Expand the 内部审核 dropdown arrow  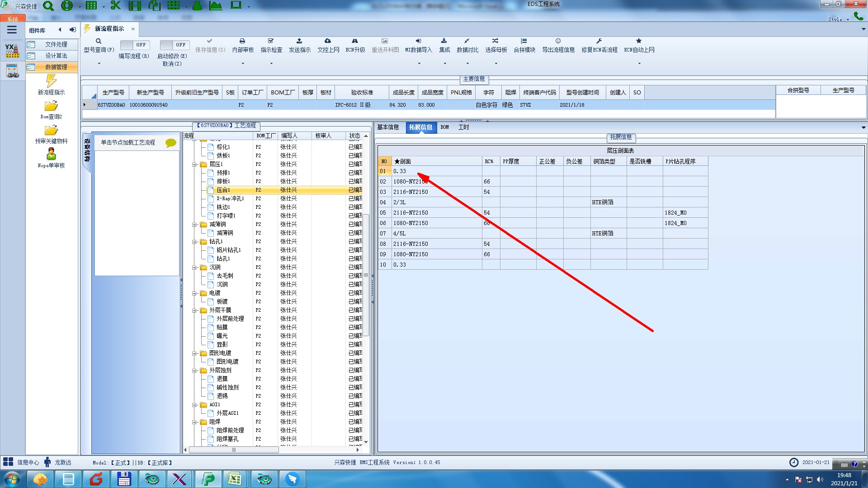pyautogui.click(x=243, y=63)
